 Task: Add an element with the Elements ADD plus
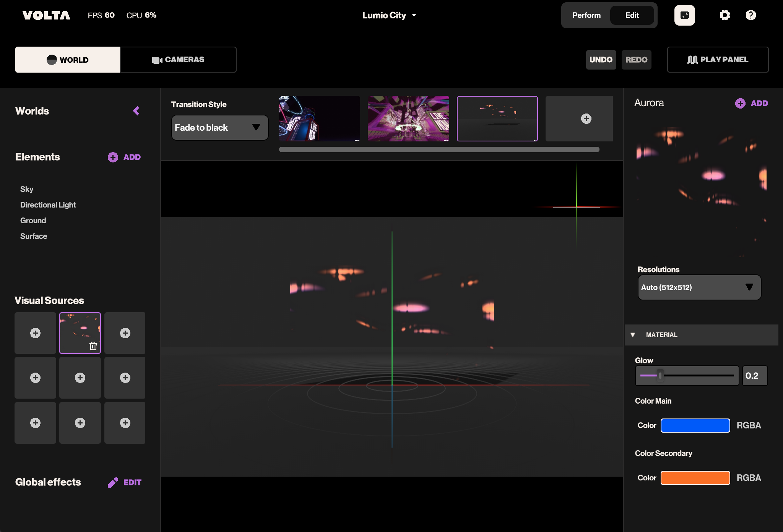(124, 157)
